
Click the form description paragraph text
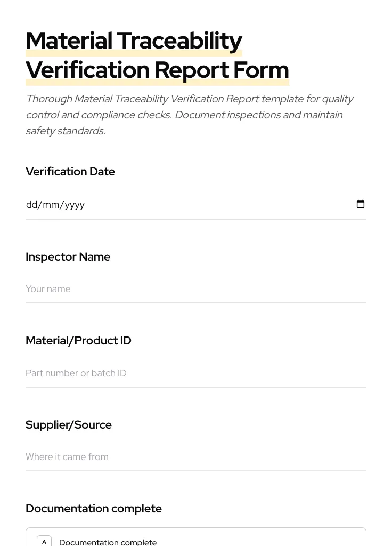click(x=190, y=114)
